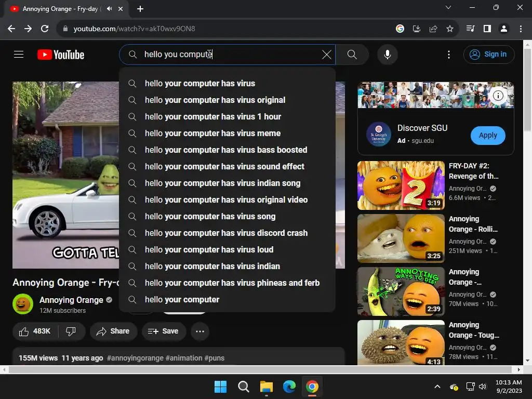Select suggestion 'has virus sound effect'
This screenshot has height=399, width=532.
click(x=227, y=167)
